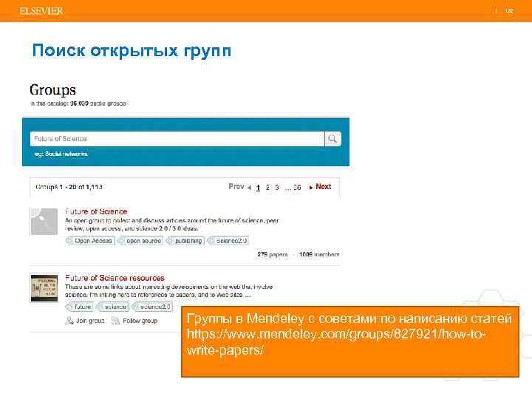Select the open source tag
Image resolution: width=532 pixels, height=399 pixels.
pos(141,241)
